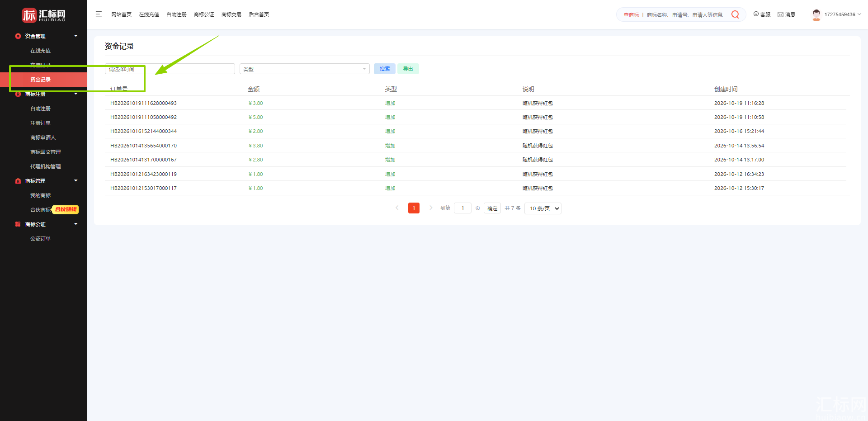This screenshot has height=421, width=868.
Task: Open 后台首页 in top navigation
Action: coord(259,14)
